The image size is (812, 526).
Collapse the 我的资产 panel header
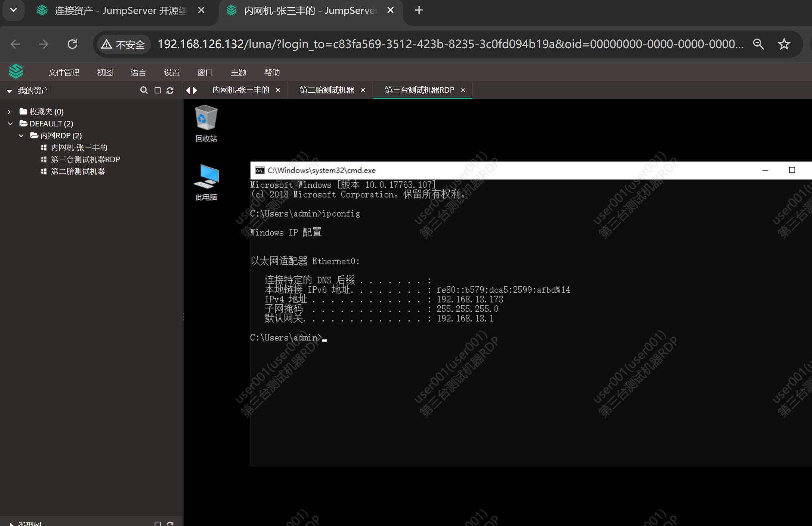pos(9,91)
